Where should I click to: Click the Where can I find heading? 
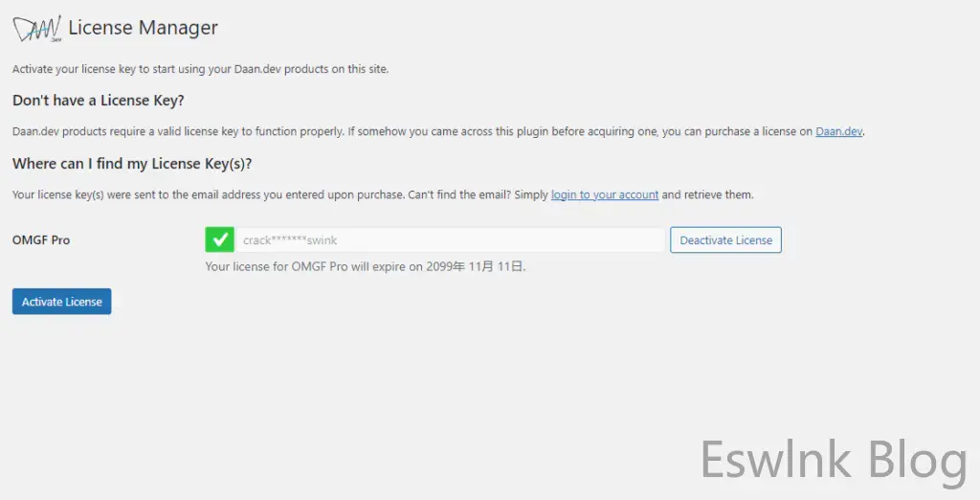point(132,164)
